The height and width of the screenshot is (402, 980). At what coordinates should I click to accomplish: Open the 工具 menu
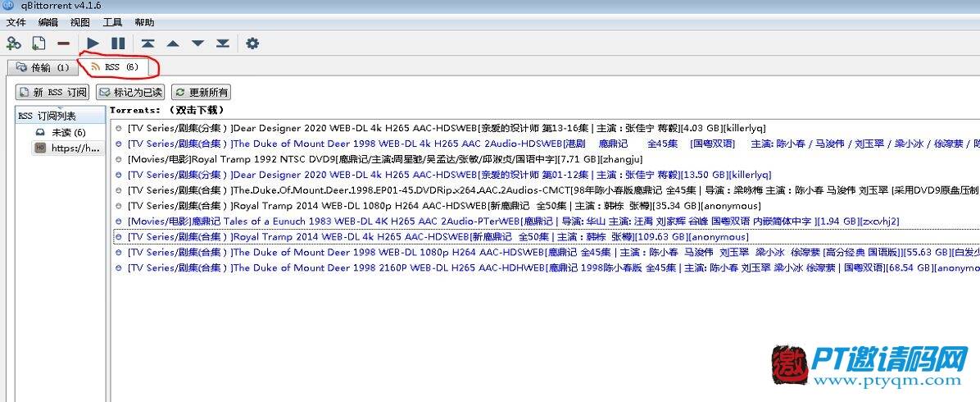tap(112, 22)
